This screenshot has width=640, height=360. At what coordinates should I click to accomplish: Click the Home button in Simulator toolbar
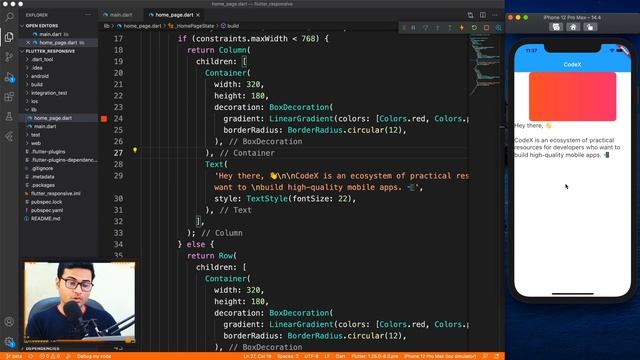(573, 27)
